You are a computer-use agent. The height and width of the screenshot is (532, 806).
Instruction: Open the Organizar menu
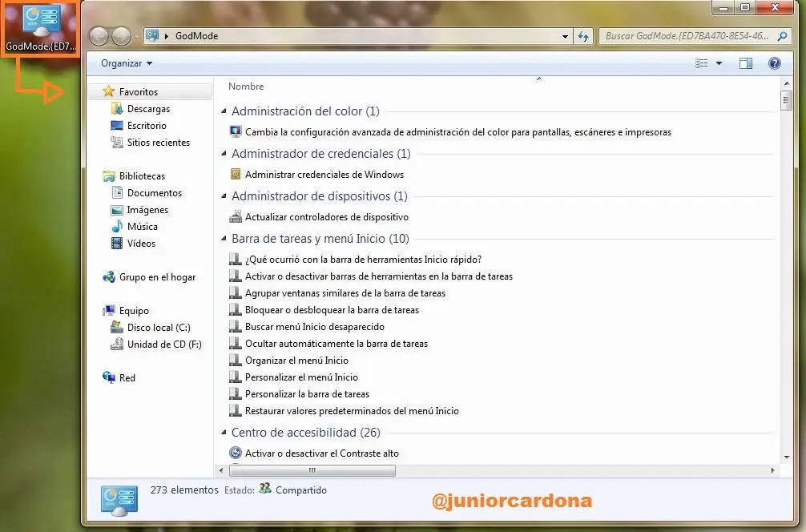(127, 63)
